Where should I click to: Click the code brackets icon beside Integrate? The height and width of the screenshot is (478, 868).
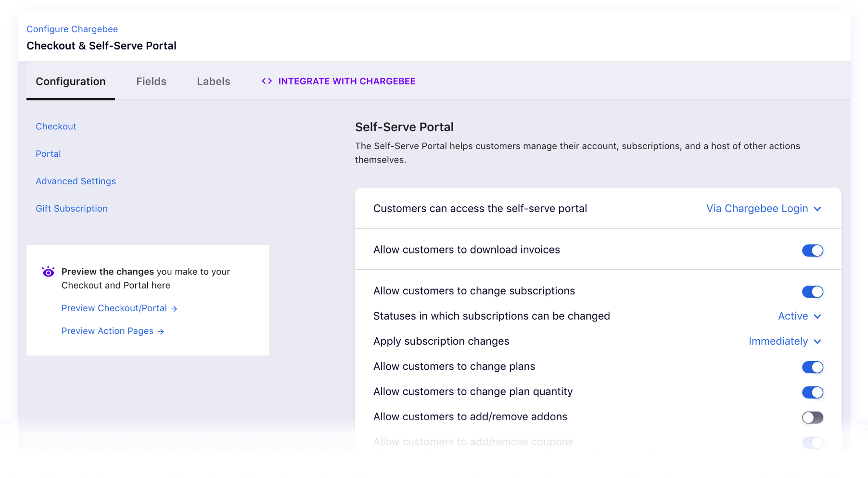click(x=267, y=81)
